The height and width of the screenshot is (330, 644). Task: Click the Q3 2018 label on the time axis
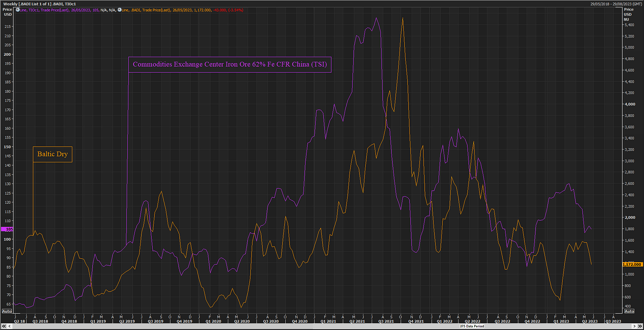click(40, 322)
